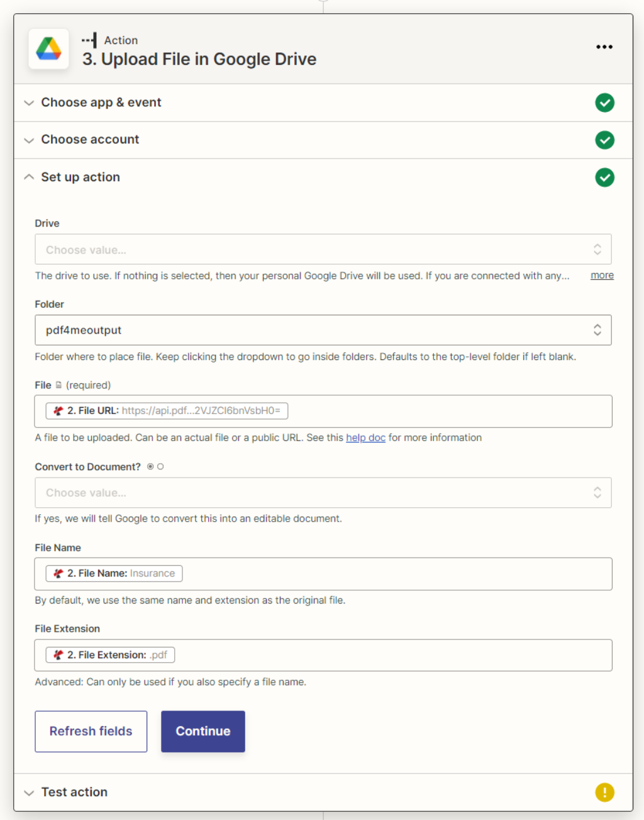Screen dimensions: 644x820
Task: Click the Convert to Document? label
Action: click(87, 467)
